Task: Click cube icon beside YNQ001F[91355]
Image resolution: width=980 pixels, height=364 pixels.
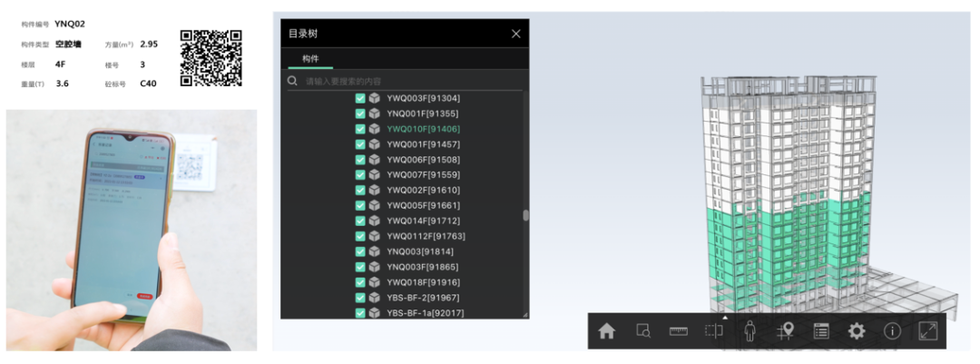Action: [375, 113]
